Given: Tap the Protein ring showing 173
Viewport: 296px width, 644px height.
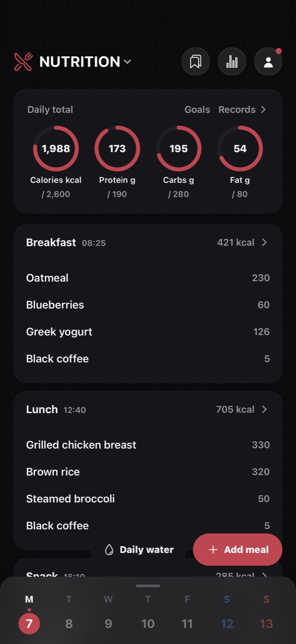Looking at the screenshot, I should pos(117,149).
